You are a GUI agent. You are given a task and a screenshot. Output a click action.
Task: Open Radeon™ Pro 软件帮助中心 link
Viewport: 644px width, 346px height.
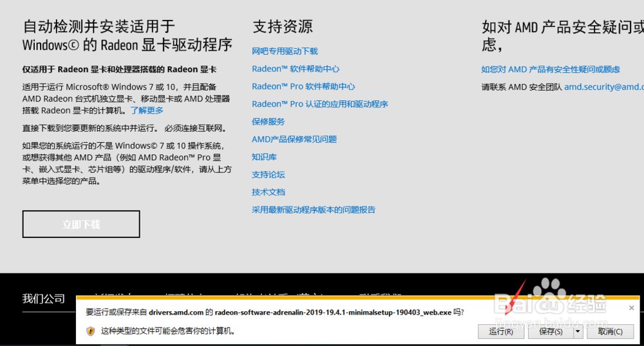(303, 86)
